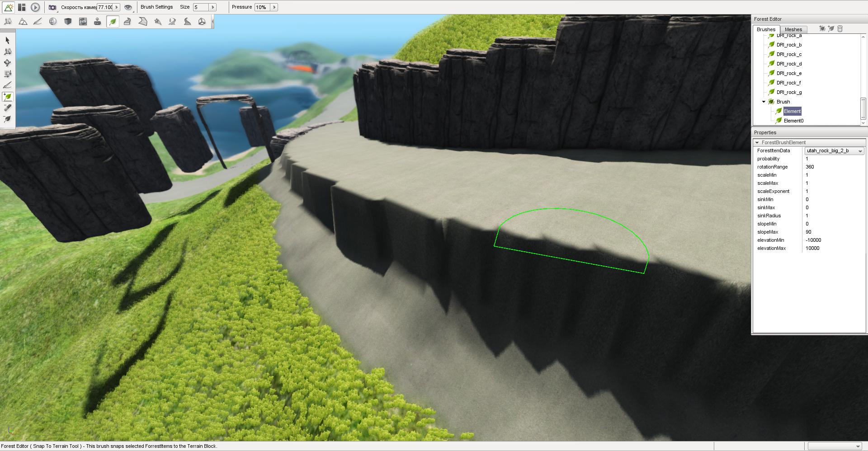This screenshot has width=868, height=451.
Task: Select the Object Editor tool
Action: (8, 21)
